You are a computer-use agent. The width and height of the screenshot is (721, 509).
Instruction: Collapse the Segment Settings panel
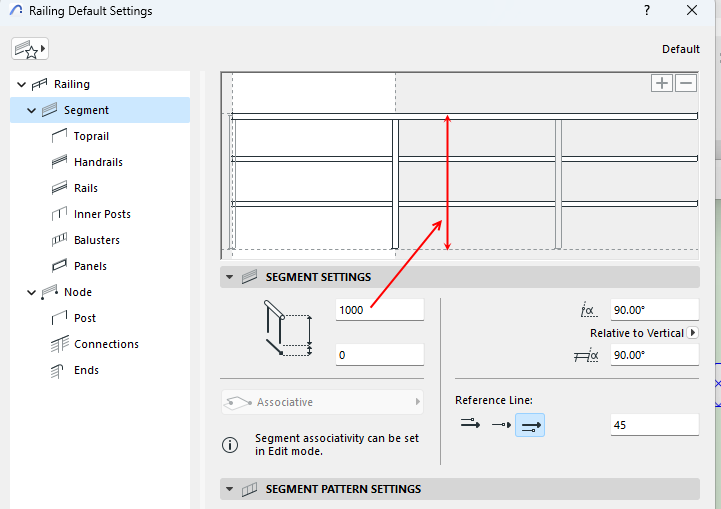point(230,277)
